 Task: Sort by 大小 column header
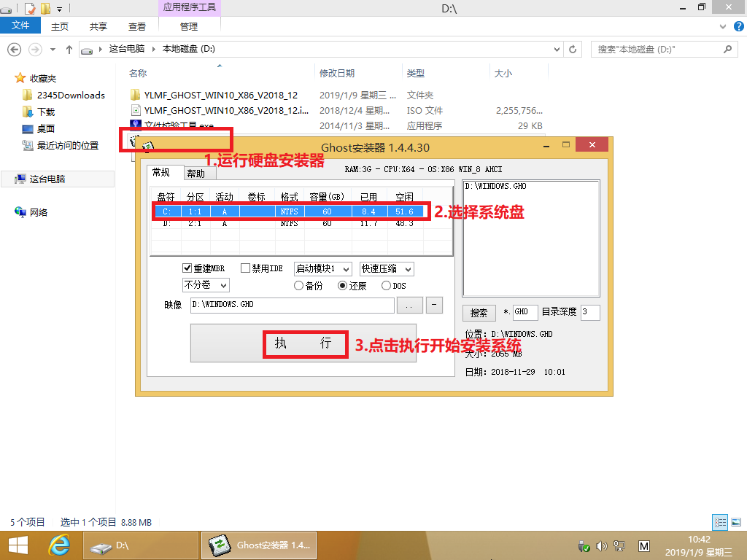pyautogui.click(x=503, y=74)
